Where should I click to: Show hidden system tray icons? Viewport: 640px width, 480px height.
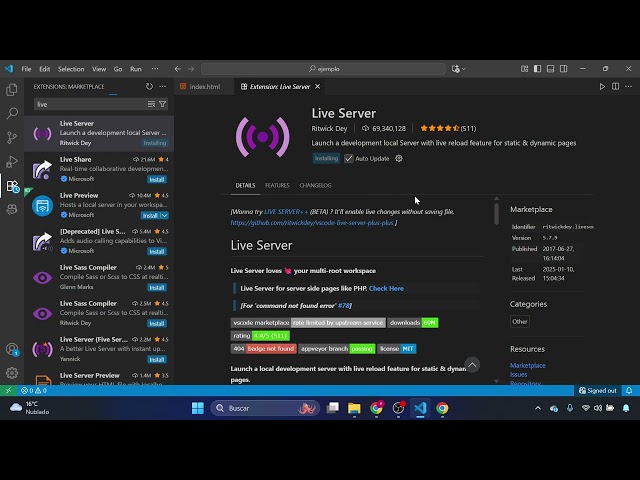538,408
